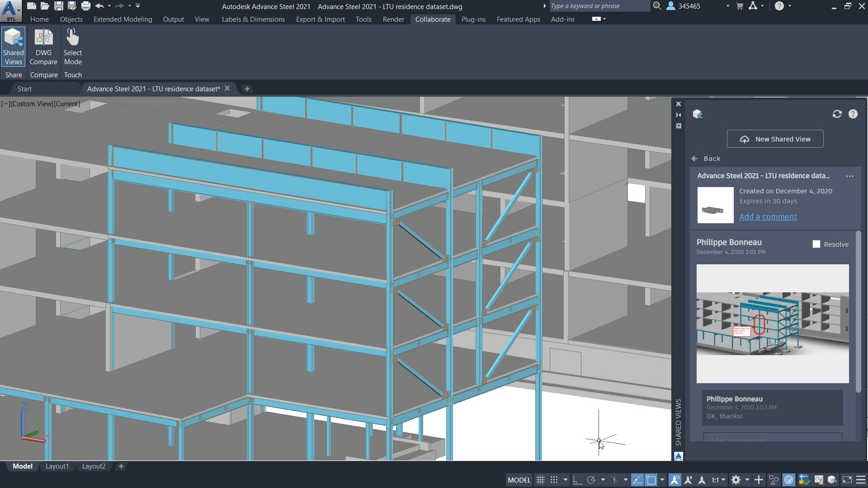Refresh the Shared Views palette
Image resolution: width=868 pixels, height=488 pixels.
(837, 114)
